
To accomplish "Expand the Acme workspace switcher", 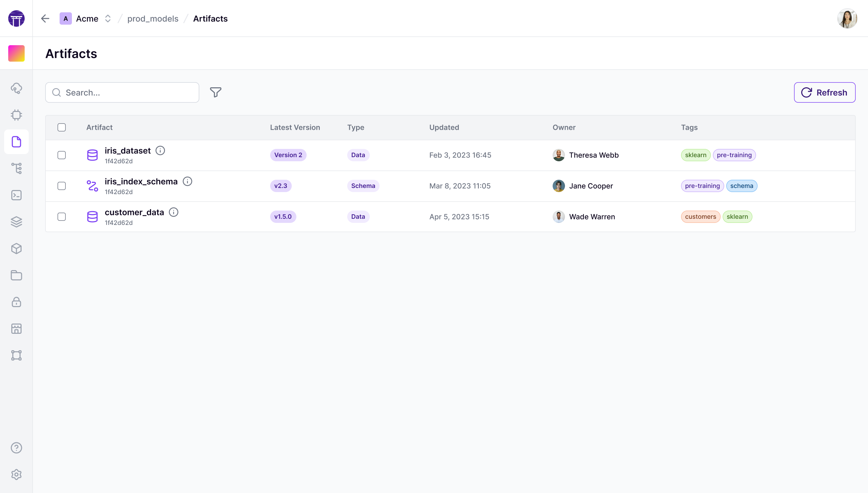I will (108, 18).
